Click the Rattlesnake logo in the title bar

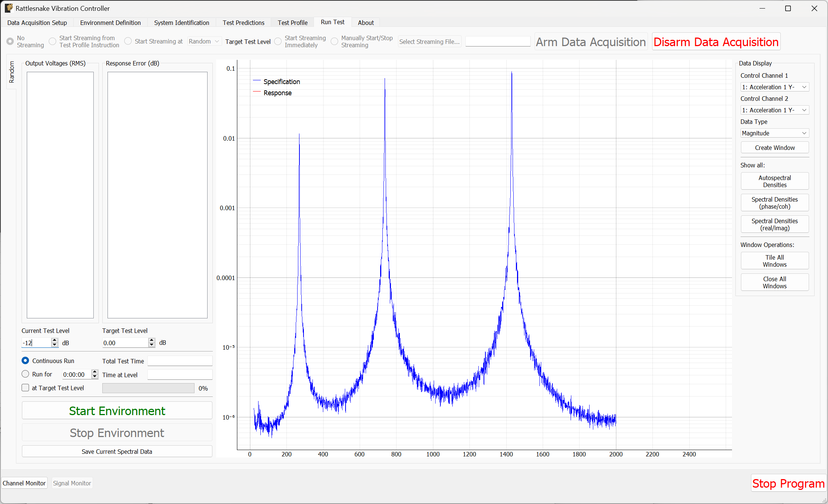click(x=8, y=8)
